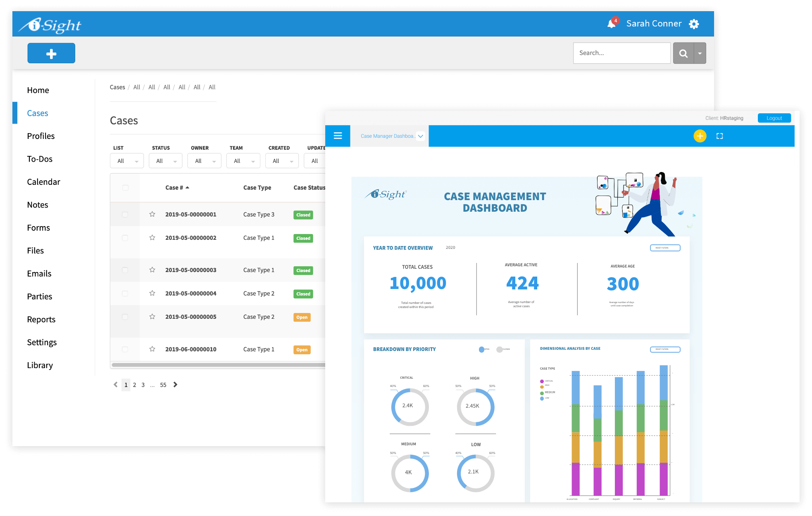Screen dimensions: 812x516
Task: Select checkbox for case 2019-06-00000010
Action: pyautogui.click(x=125, y=349)
